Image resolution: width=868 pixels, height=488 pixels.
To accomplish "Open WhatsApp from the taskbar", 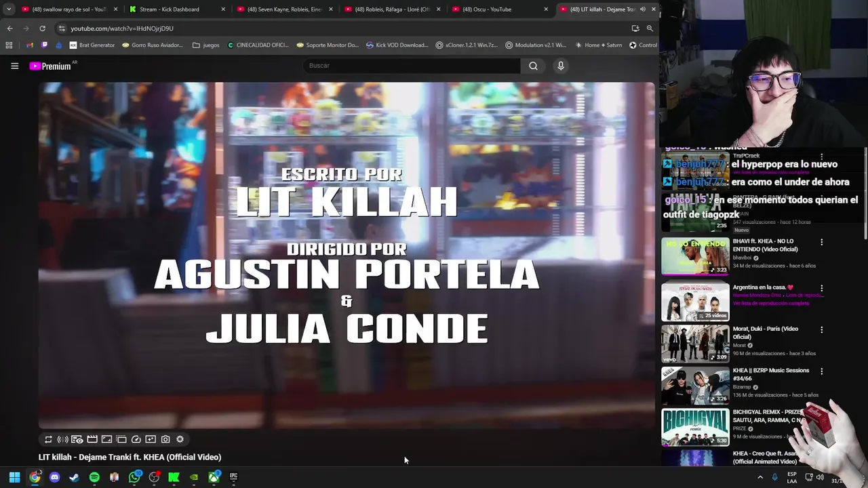I will (134, 477).
